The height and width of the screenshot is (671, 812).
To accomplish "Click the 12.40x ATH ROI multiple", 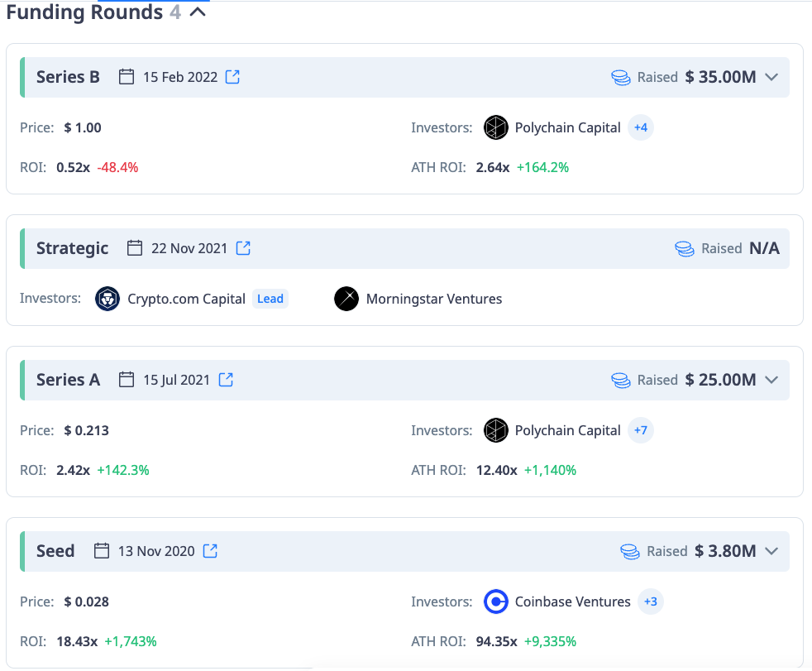I will [497, 470].
